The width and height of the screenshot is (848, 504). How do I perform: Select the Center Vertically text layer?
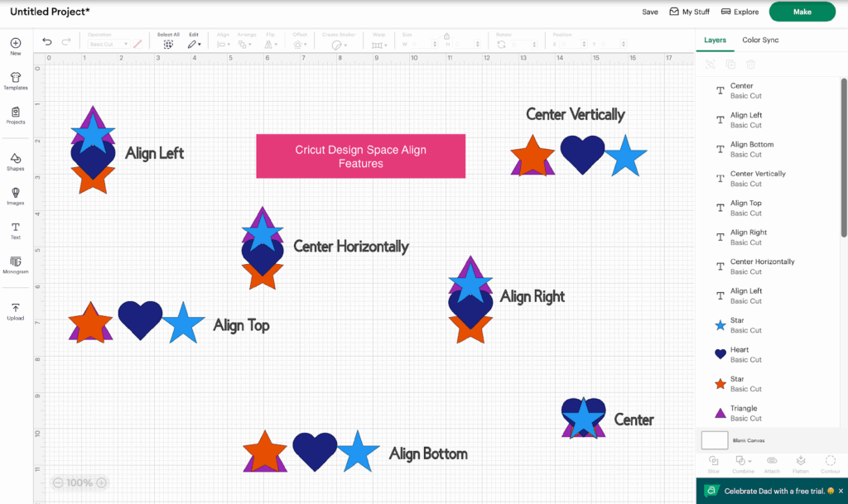tap(768, 178)
